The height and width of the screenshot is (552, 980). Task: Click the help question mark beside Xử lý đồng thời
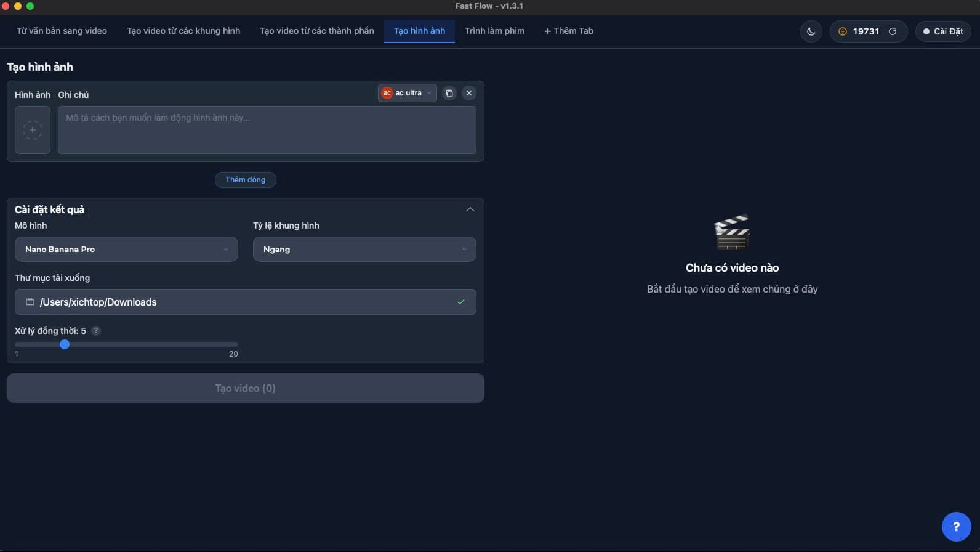click(96, 331)
